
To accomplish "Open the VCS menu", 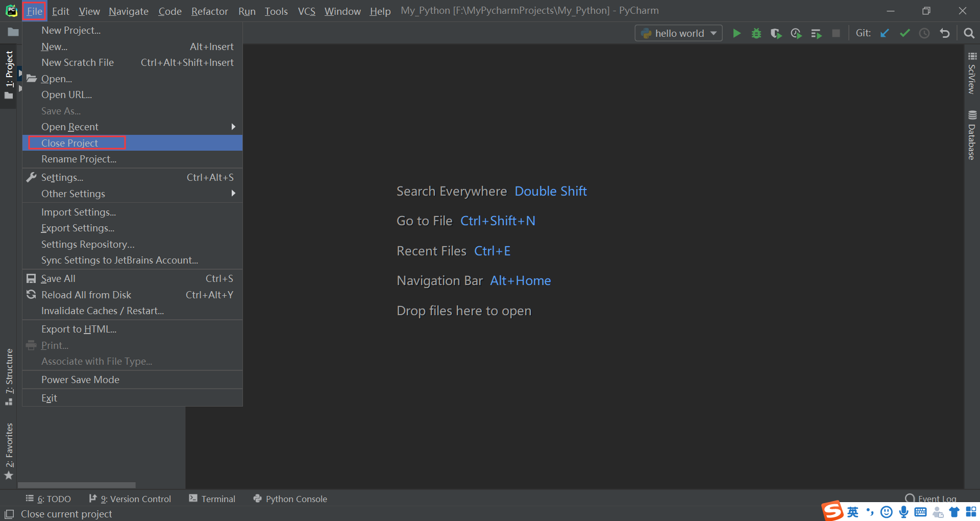I will click(306, 11).
